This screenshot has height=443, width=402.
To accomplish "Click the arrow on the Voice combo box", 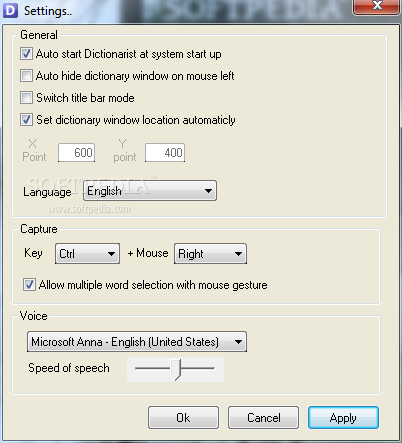I will pyautogui.click(x=238, y=342).
